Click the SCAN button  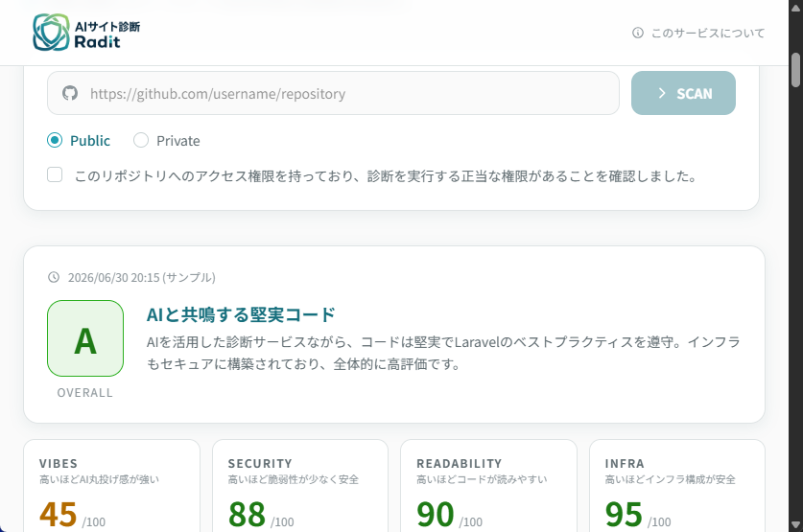point(683,93)
